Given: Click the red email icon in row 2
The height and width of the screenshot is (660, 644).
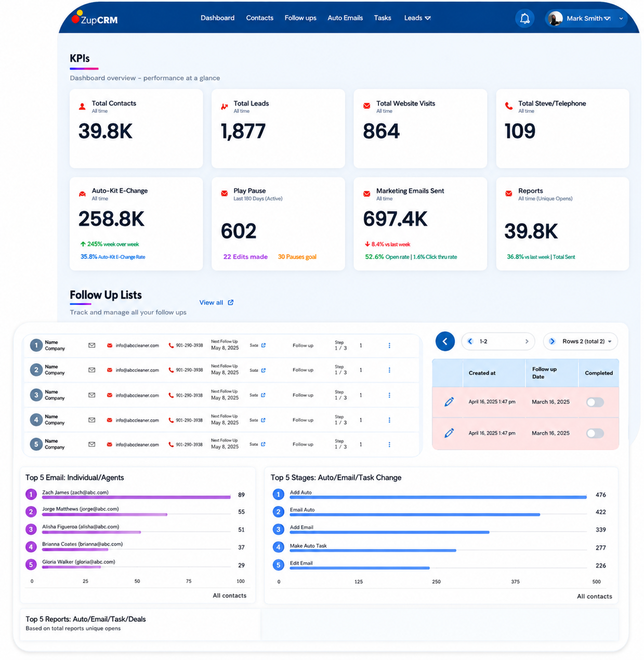Looking at the screenshot, I should [110, 370].
